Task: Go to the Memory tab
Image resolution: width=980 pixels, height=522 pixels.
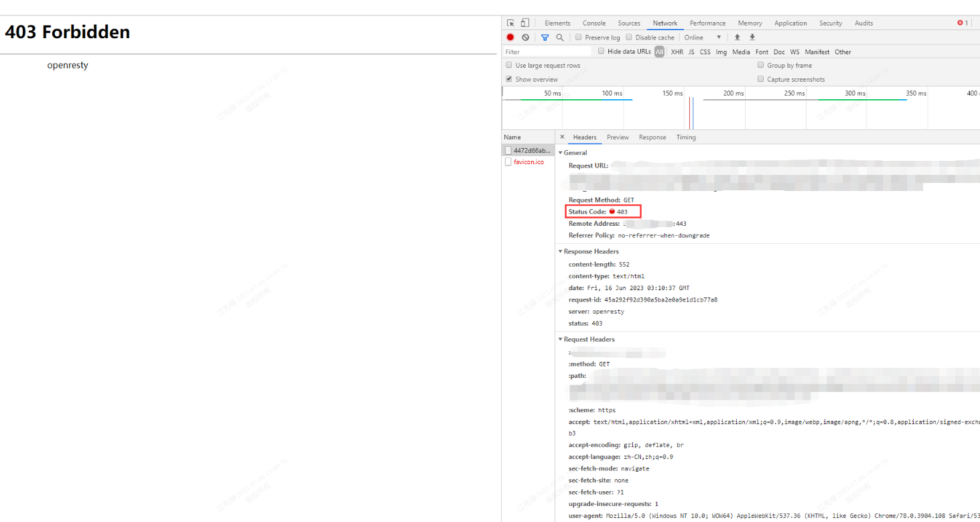Action: tap(750, 23)
